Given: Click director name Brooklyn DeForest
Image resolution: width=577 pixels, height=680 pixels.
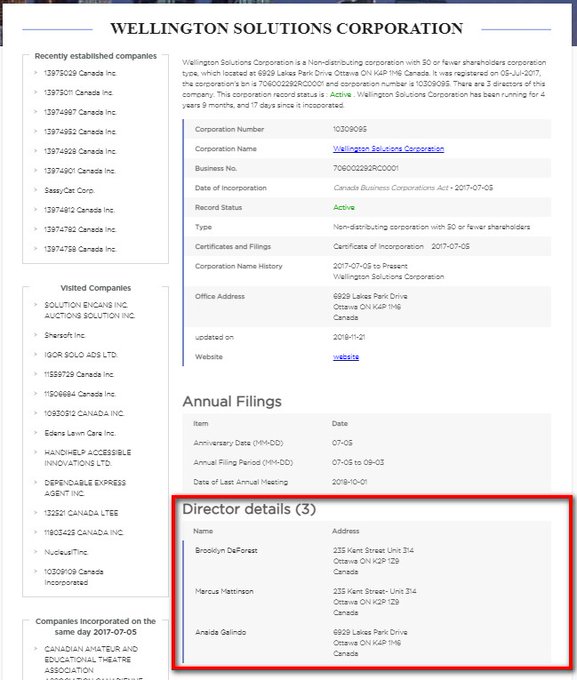Looking at the screenshot, I should (226, 550).
